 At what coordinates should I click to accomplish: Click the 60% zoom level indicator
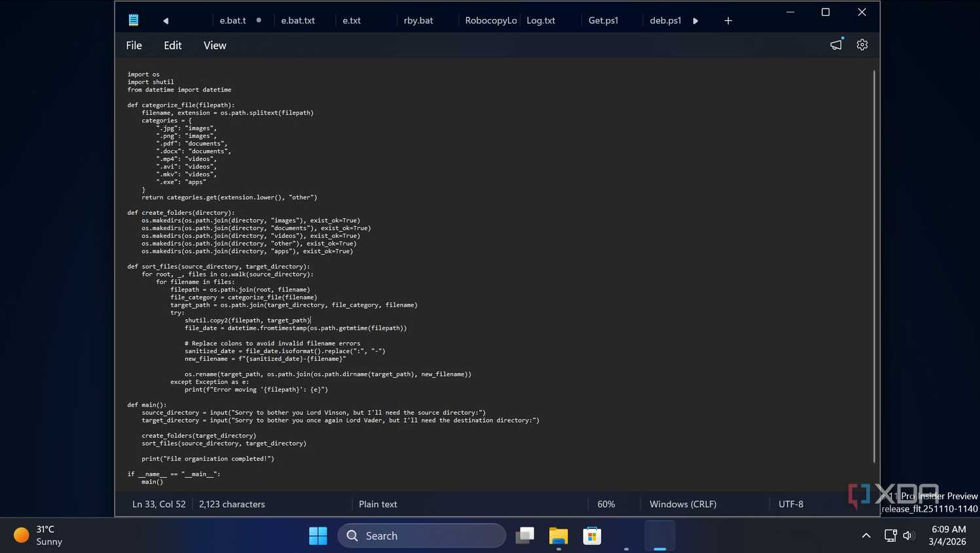606,504
